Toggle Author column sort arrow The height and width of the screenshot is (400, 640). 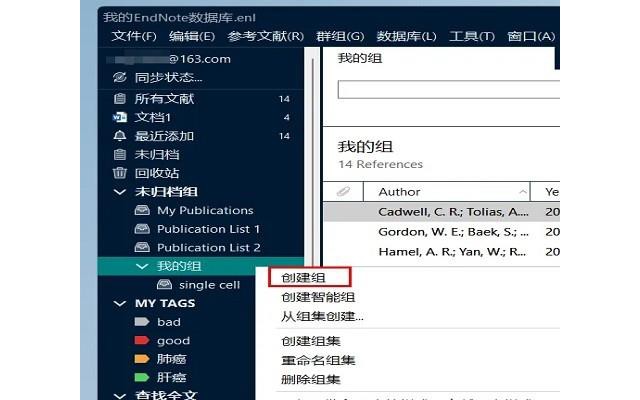tap(522, 191)
